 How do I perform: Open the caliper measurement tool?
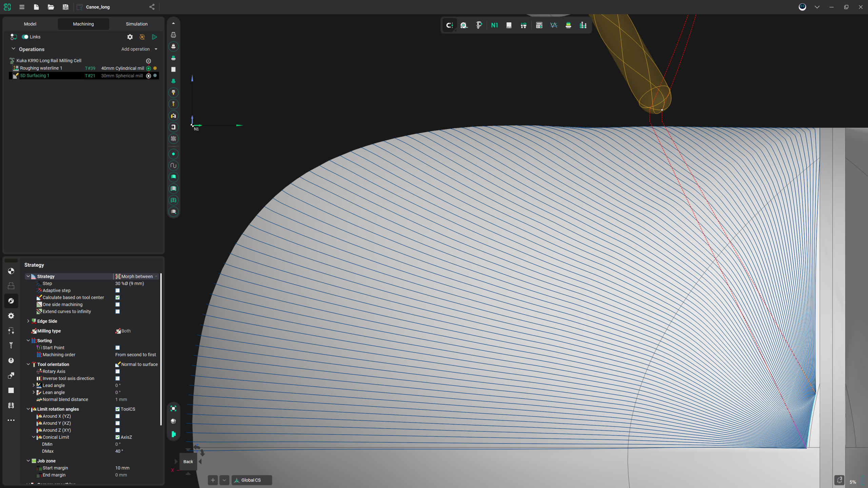pos(479,25)
